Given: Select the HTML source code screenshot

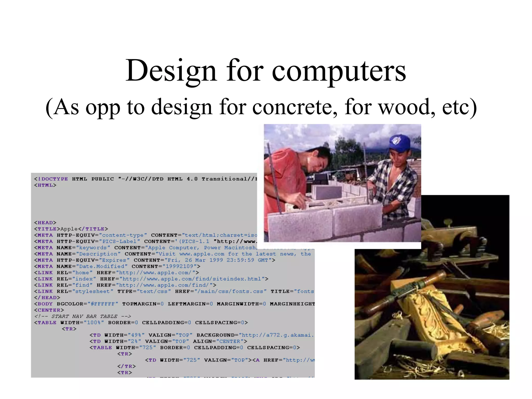Looking at the screenshot, I should click(x=173, y=275).
